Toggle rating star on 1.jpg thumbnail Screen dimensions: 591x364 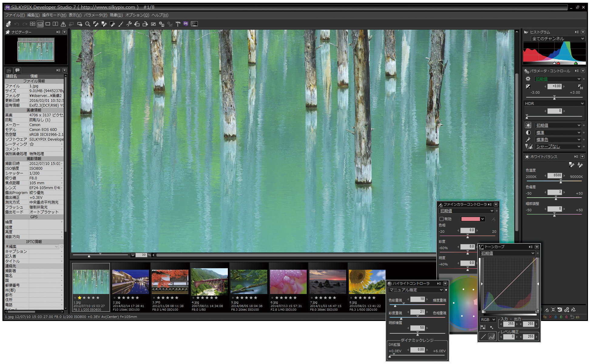click(x=80, y=298)
